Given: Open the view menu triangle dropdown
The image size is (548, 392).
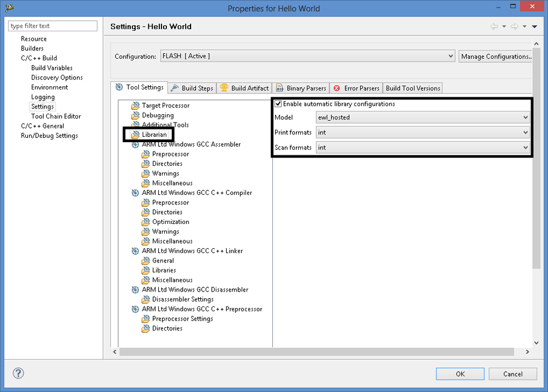Looking at the screenshot, I should [534, 26].
